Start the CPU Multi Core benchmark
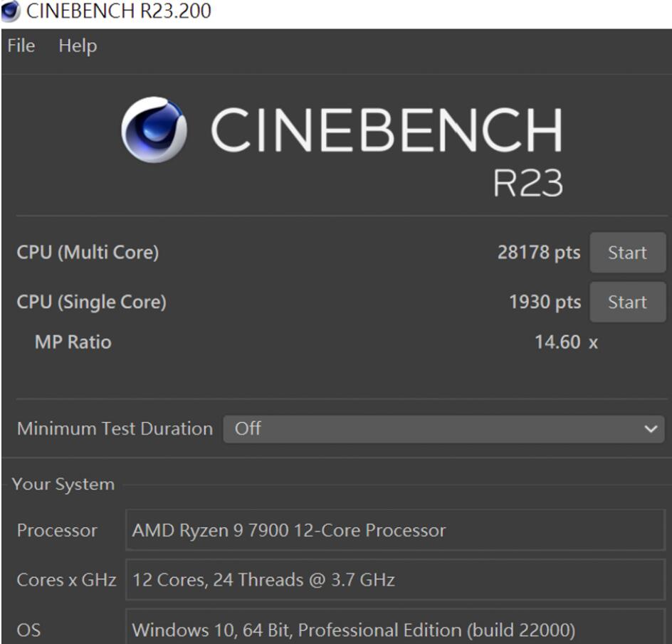Image resolution: width=672 pixels, height=644 pixels. click(627, 253)
